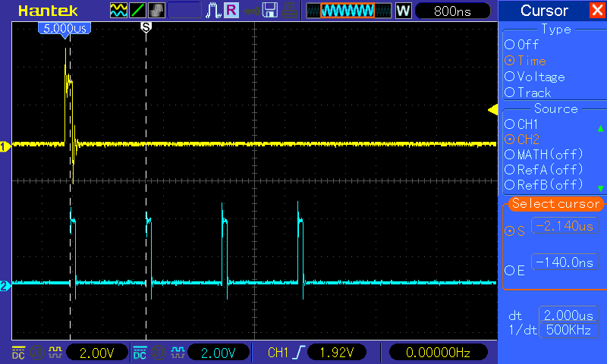Viewport: 607px width, 364px height.
Task: Click the yellow trigger level arrow
Action: (x=492, y=110)
